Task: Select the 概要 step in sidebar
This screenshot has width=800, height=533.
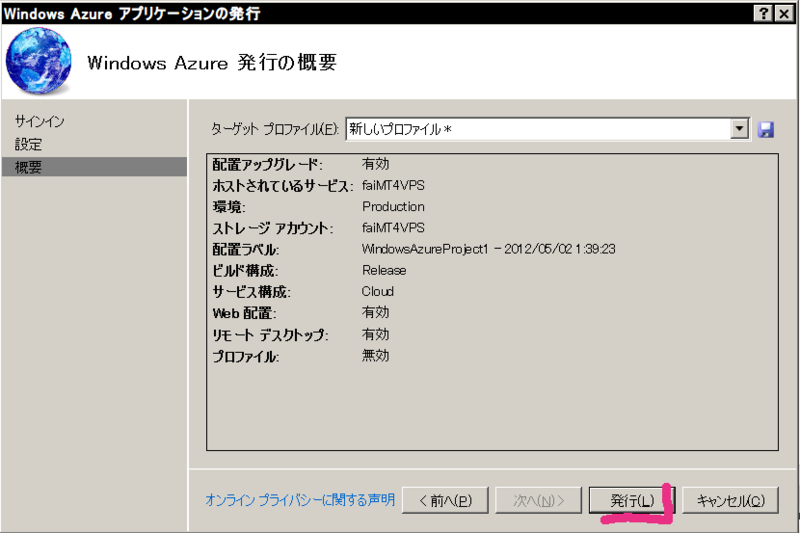Action: coord(94,167)
